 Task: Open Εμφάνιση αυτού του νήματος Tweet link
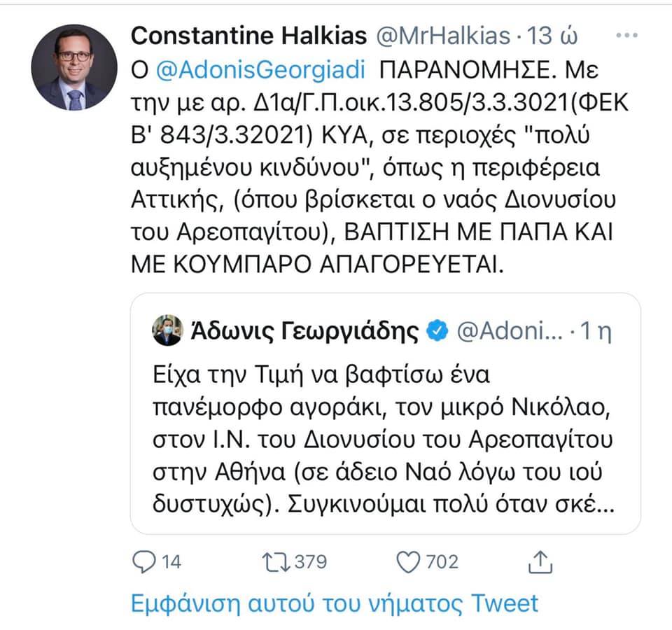[335, 603]
